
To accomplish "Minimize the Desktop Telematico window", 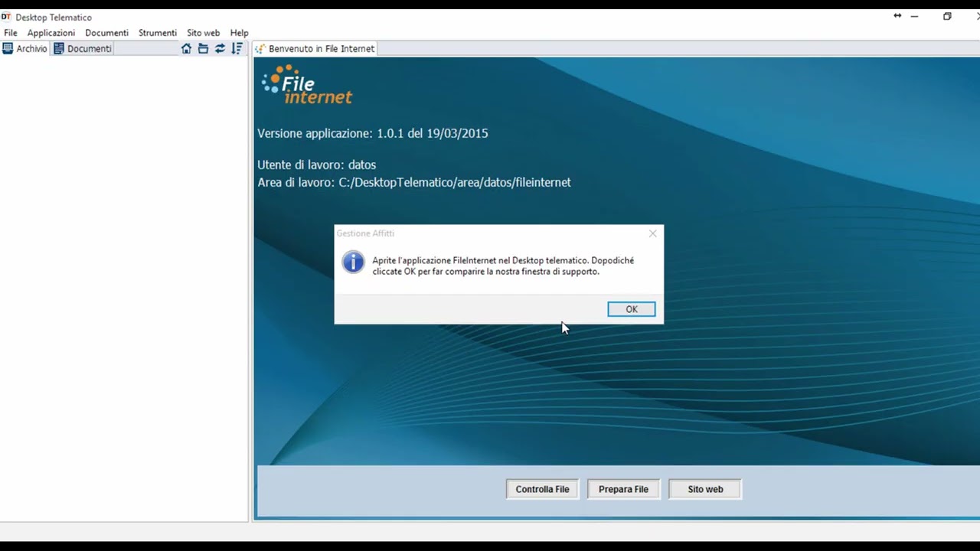I will [x=914, y=16].
